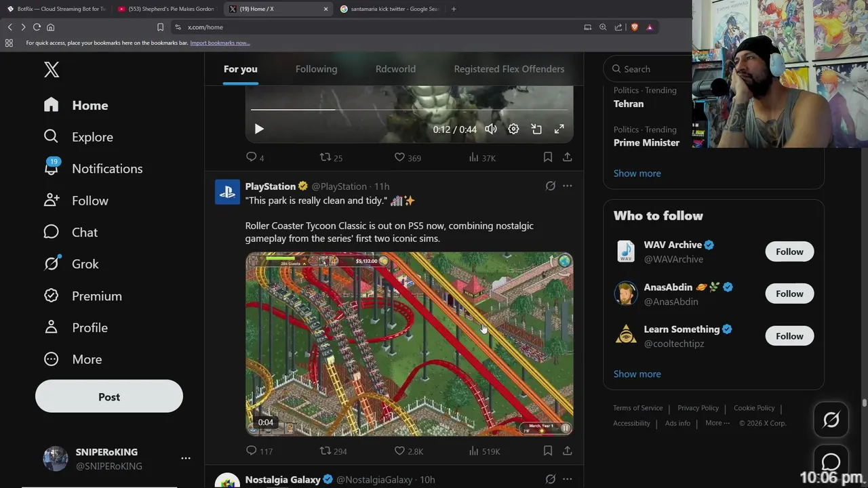Open Grok icon on Nostalgia Galaxy post
Viewport: 868px width, 488px height.
pyautogui.click(x=551, y=479)
